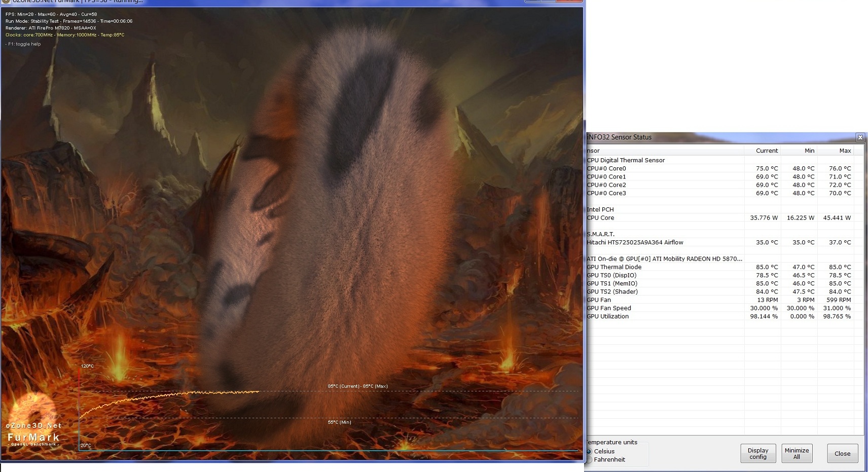Click the 599 RPM maximum fan value
868x472 pixels.
[x=839, y=300]
